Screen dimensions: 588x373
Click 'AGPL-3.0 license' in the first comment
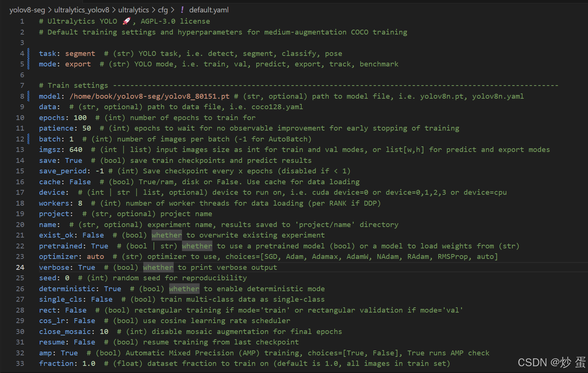175,21
